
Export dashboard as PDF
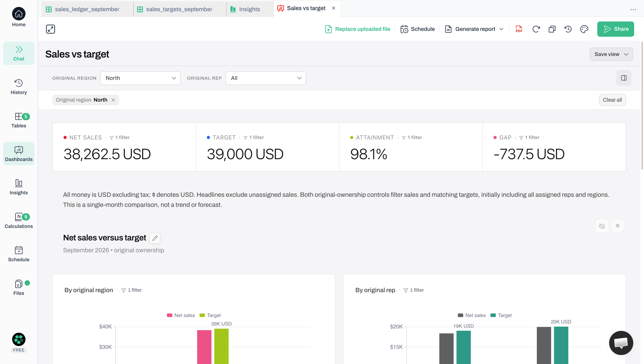pyautogui.click(x=519, y=29)
